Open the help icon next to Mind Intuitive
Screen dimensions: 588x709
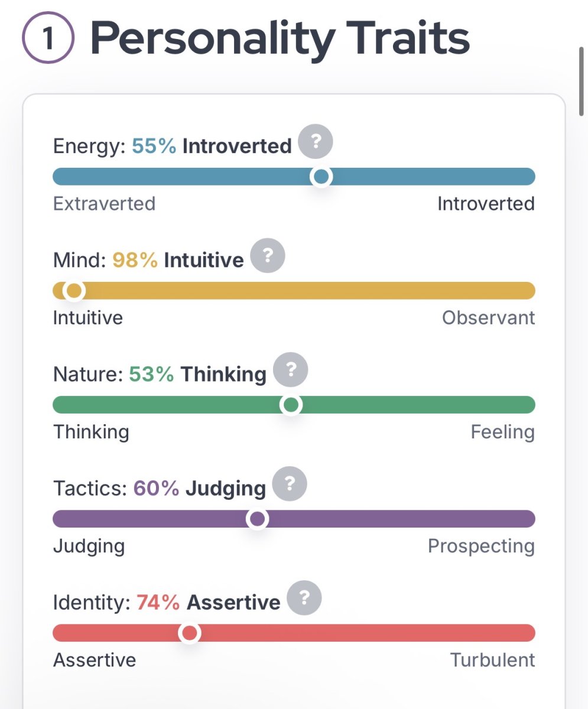coord(268,256)
